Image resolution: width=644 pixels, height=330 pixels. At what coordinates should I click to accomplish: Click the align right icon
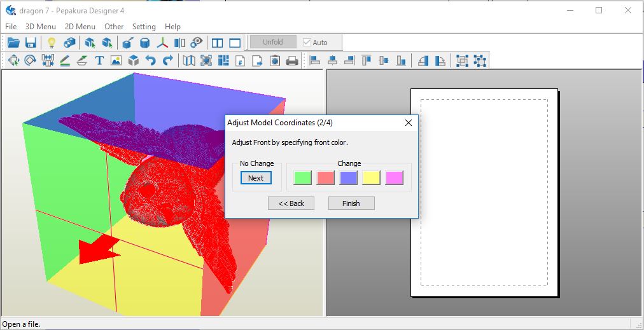[x=349, y=61]
